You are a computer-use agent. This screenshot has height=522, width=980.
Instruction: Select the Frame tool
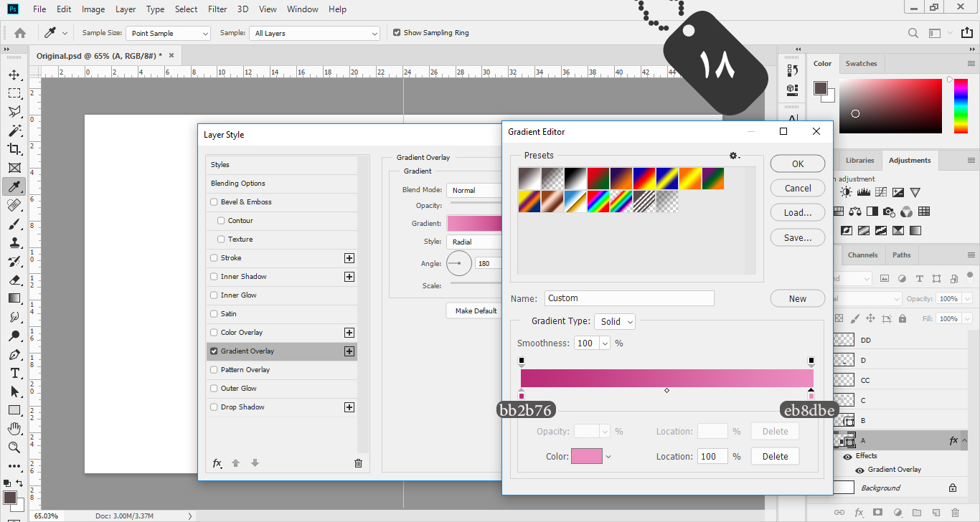pyautogui.click(x=14, y=168)
